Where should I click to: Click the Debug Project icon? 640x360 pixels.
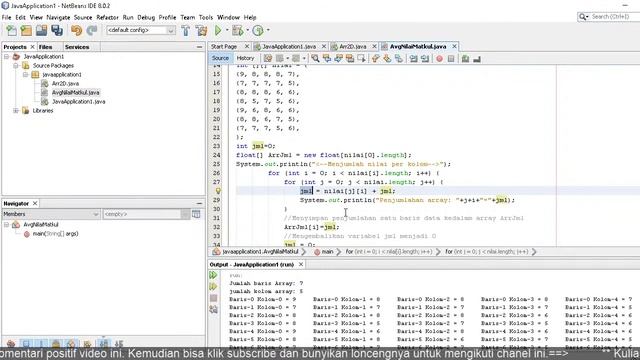tap(237, 30)
